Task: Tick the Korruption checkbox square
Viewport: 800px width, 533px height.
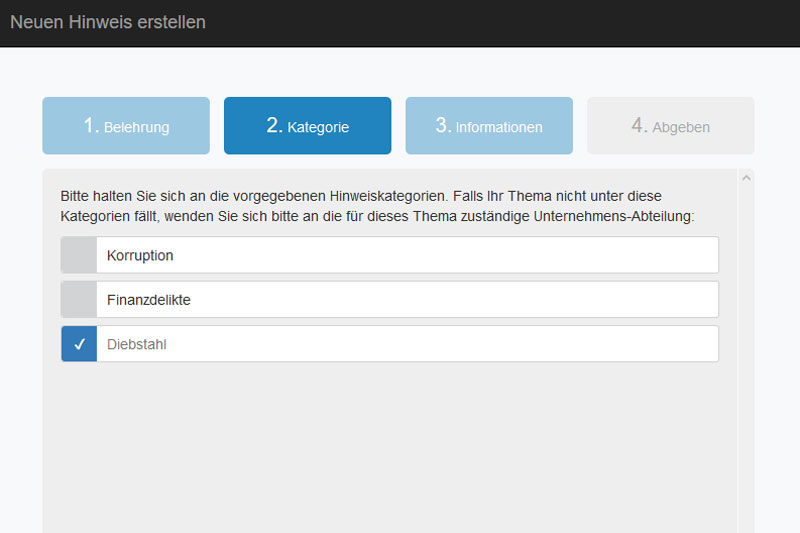Action: pos(79,255)
